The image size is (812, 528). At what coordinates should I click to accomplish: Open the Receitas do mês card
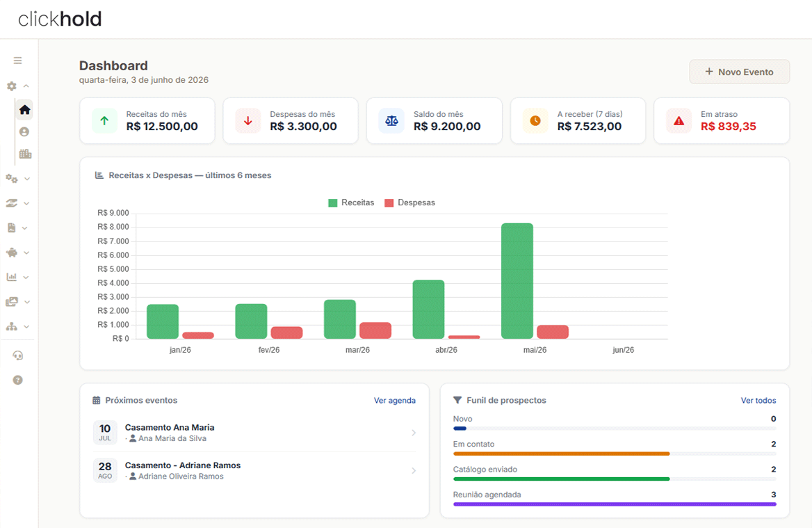(x=147, y=121)
